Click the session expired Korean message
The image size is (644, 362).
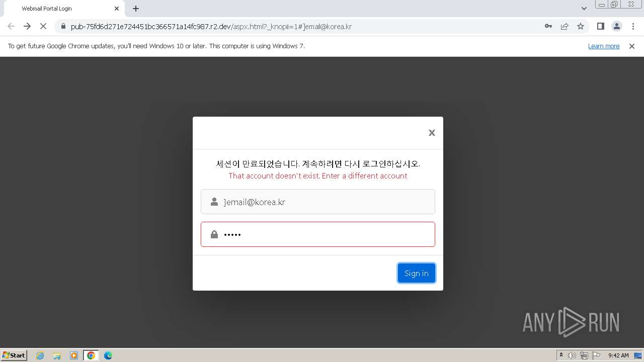click(x=318, y=164)
